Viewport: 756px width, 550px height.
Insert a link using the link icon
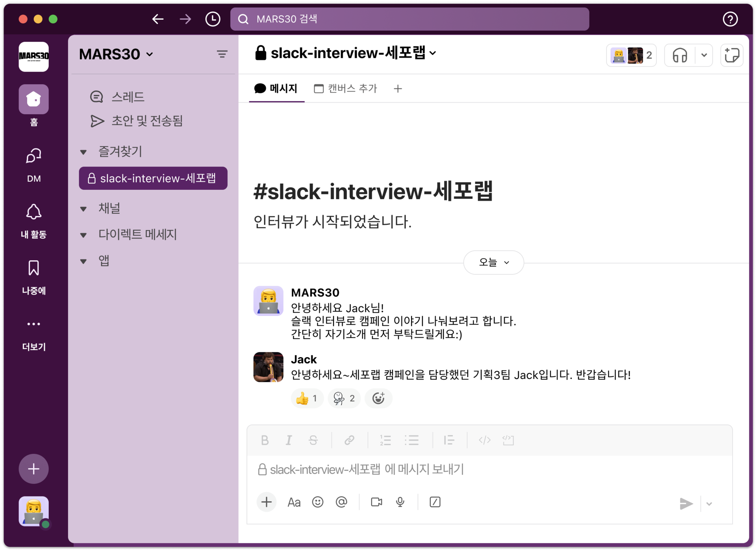[x=349, y=440]
